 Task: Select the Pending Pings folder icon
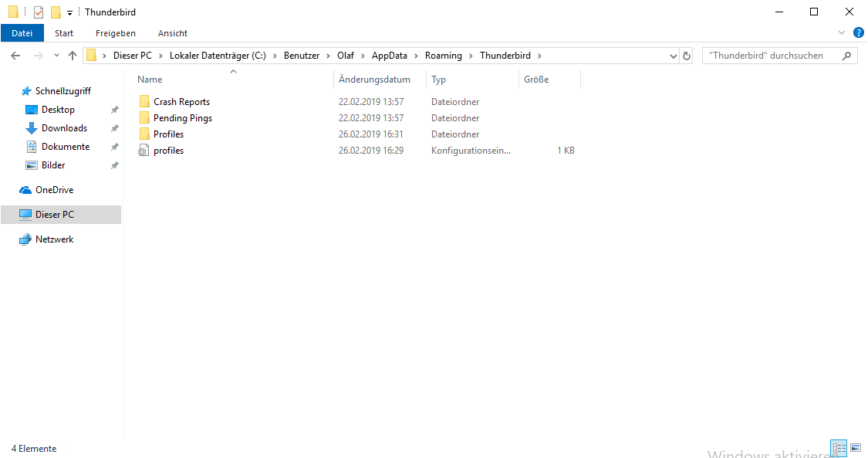tap(144, 117)
